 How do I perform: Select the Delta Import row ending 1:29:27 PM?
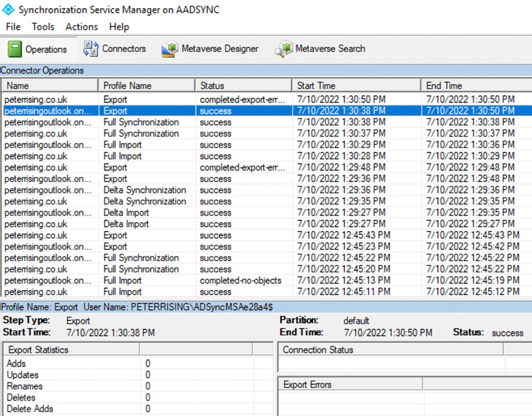(x=267, y=224)
